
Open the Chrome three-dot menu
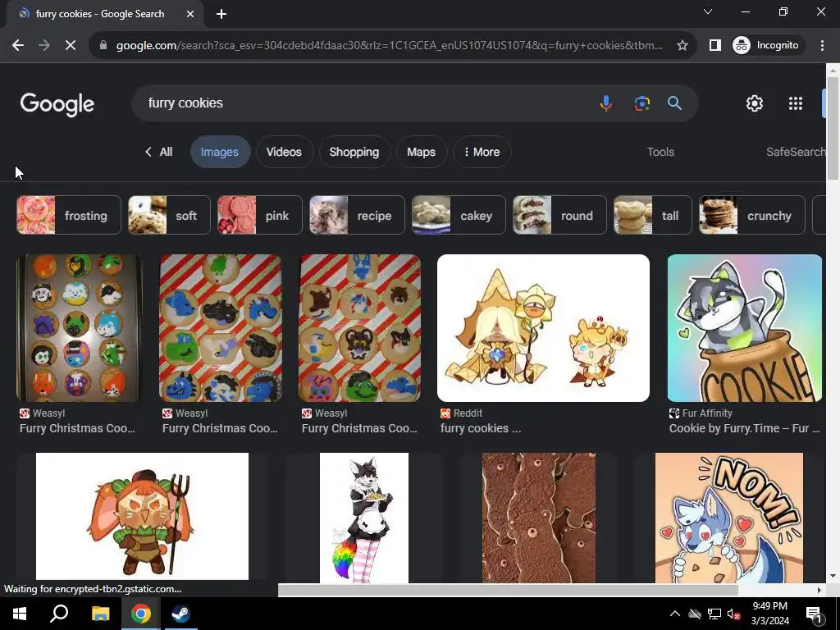pos(822,45)
